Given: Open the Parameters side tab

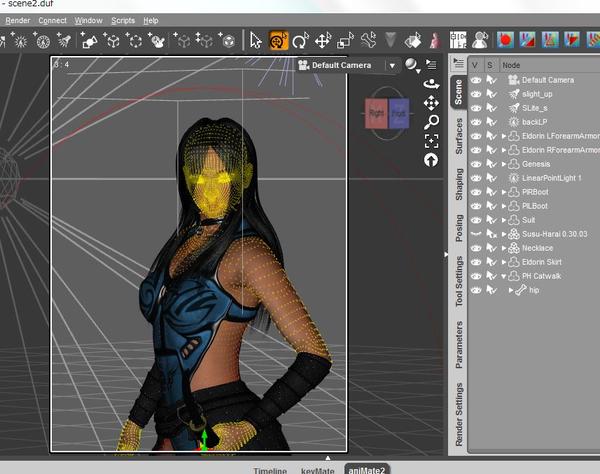Looking at the screenshot, I should coord(458,344).
